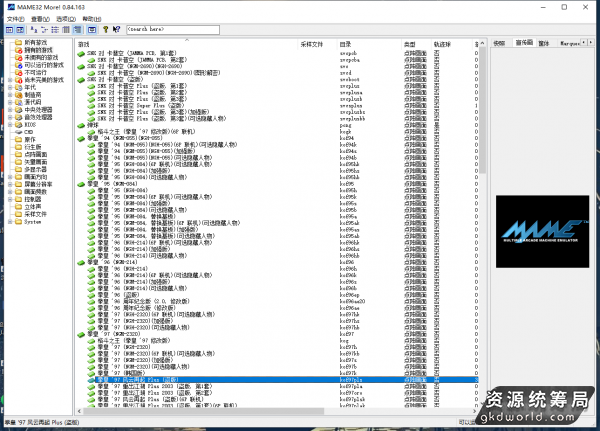Expand the BIOS tree node
The width and height of the screenshot is (600, 431).
(x=10, y=125)
